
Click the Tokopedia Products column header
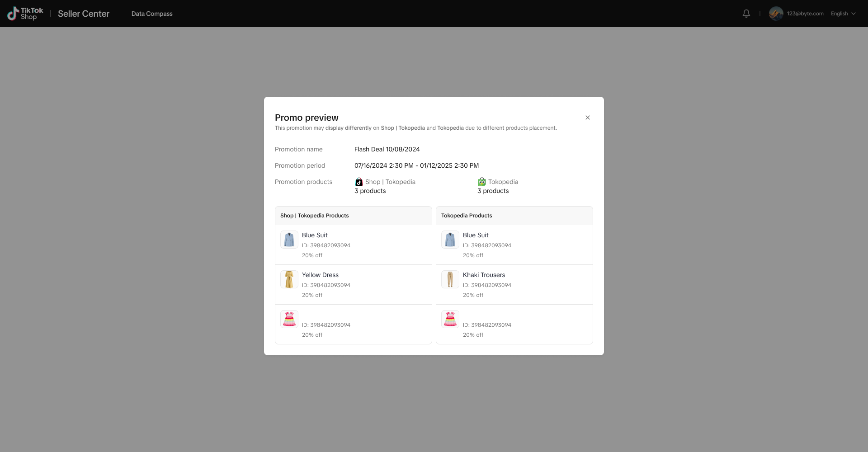pos(467,216)
